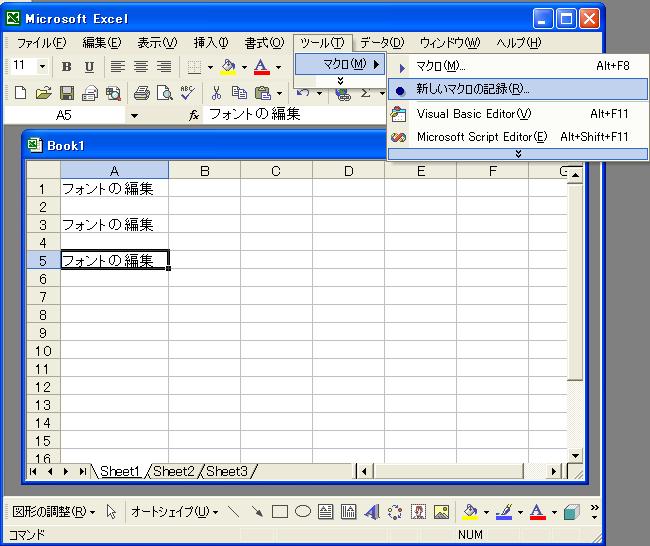
Task: Open オートシェイプ(U) dropdown
Action: coord(175,512)
